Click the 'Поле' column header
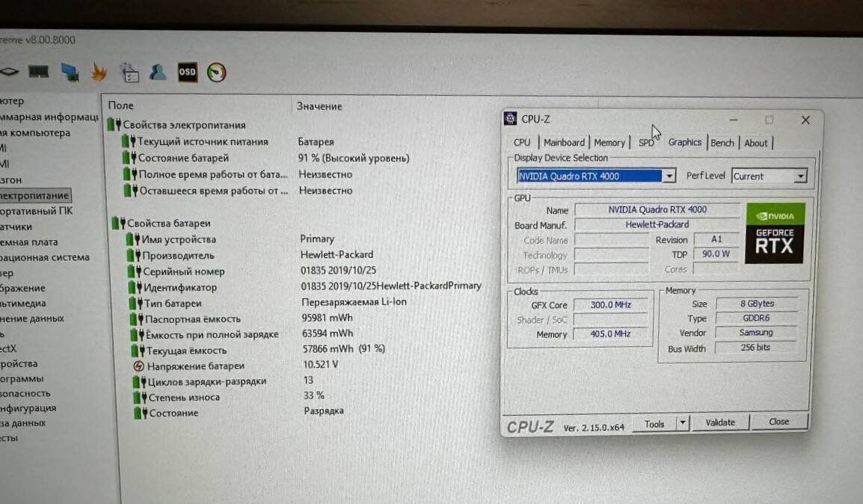This screenshot has height=504, width=863. [121, 105]
